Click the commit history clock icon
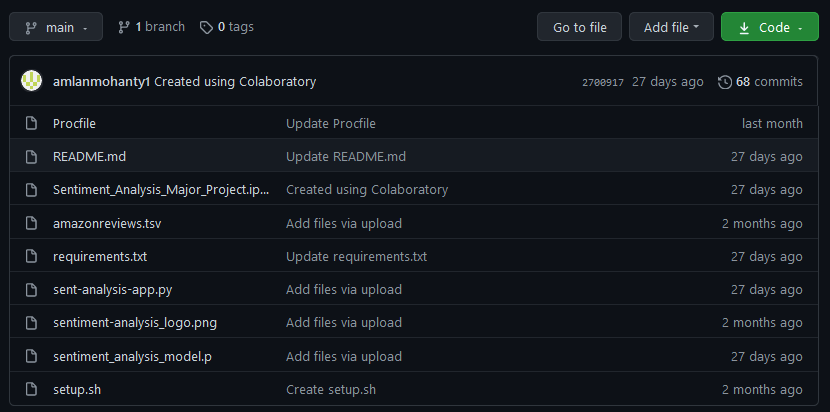The image size is (830, 412). (725, 82)
